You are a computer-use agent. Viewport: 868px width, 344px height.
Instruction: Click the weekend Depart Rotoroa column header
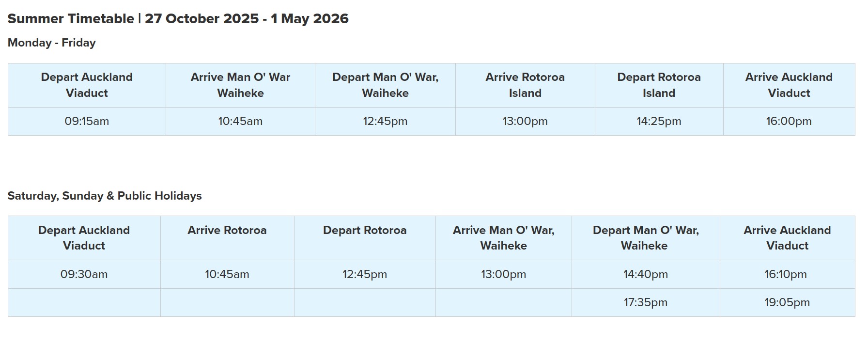coord(365,230)
